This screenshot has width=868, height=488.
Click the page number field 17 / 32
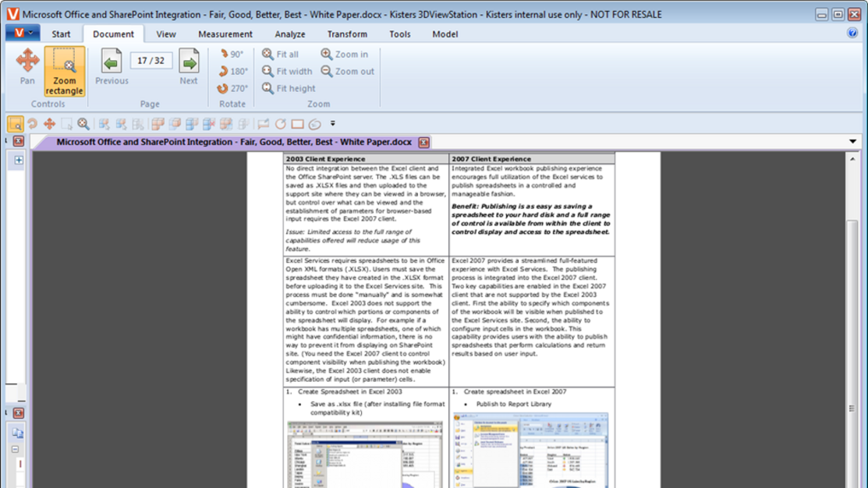pos(151,60)
